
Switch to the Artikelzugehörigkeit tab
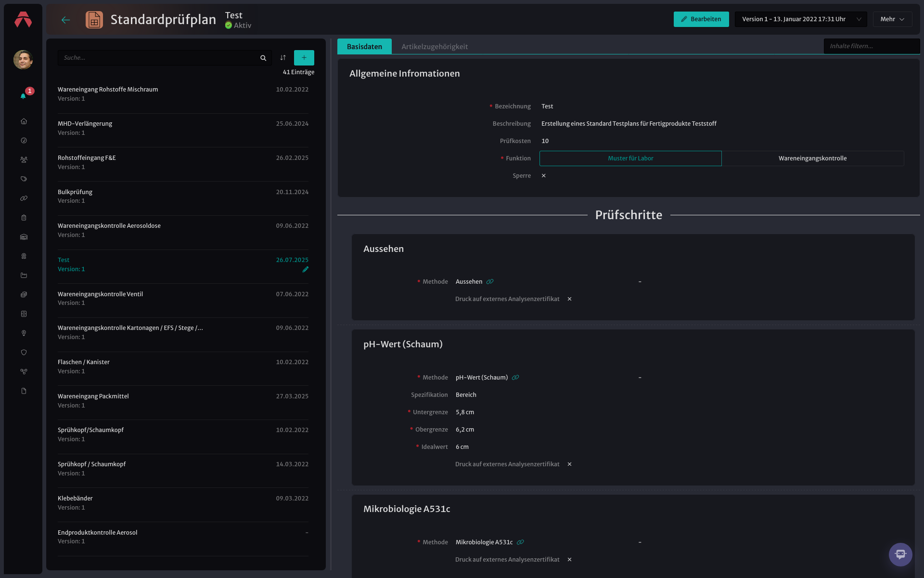[435, 47]
